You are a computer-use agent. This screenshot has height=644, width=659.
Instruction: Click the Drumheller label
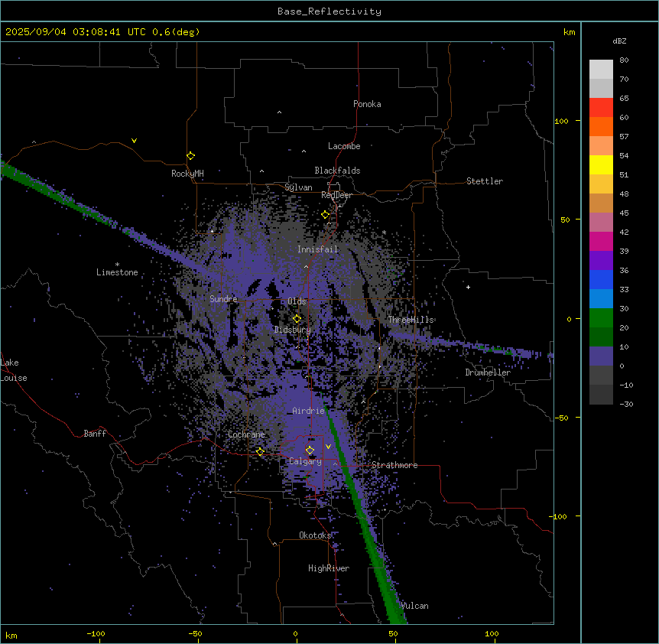coord(488,372)
